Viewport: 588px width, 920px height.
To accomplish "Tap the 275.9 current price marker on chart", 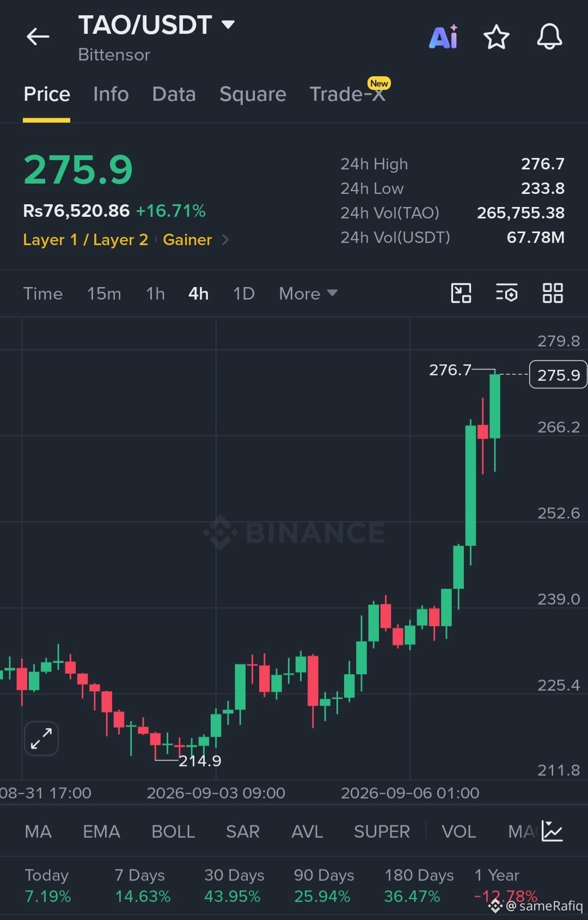I will (558, 375).
